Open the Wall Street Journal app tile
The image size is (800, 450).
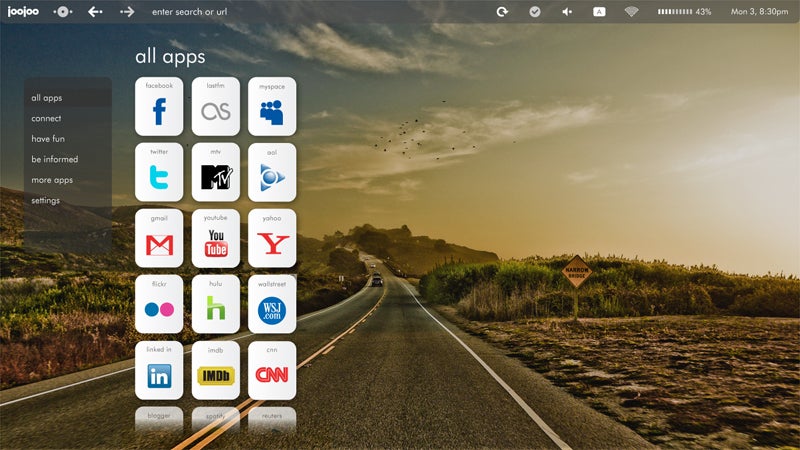272,304
